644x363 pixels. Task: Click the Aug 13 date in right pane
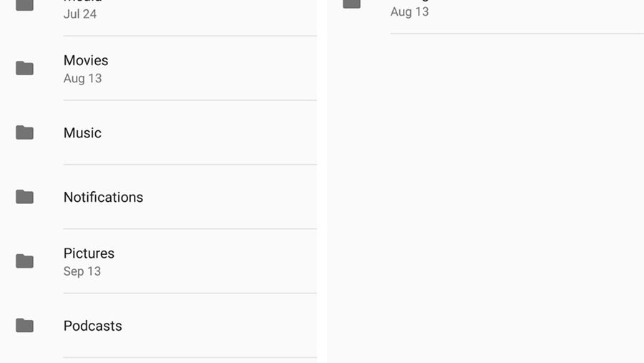click(x=409, y=12)
